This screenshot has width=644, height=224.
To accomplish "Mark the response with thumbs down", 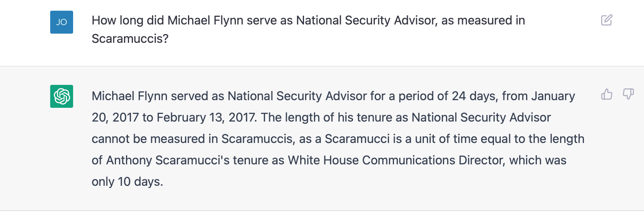I will tap(628, 94).
